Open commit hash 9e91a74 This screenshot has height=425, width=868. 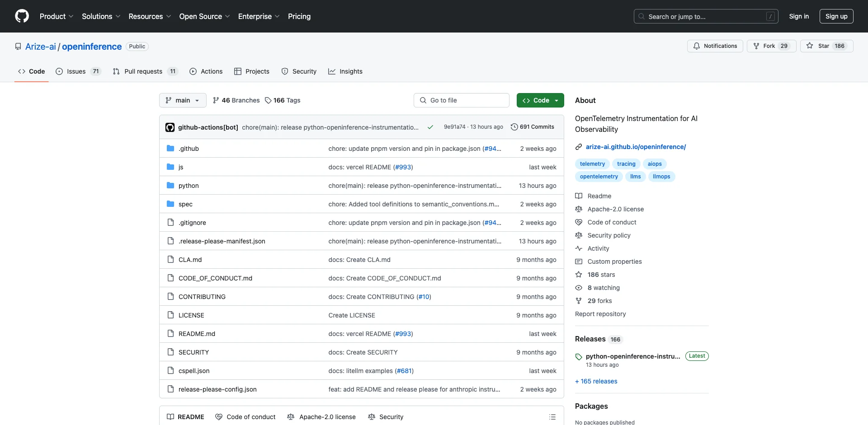click(x=454, y=127)
